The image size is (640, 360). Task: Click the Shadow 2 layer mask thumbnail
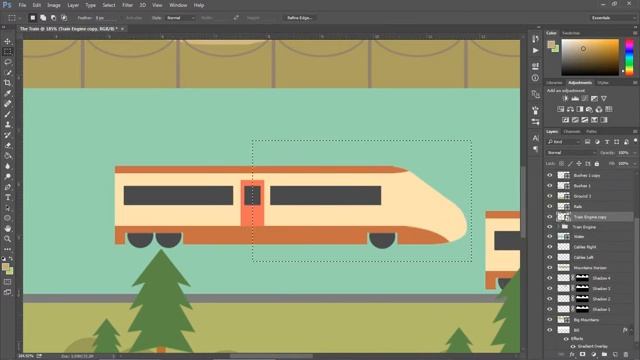click(582, 299)
